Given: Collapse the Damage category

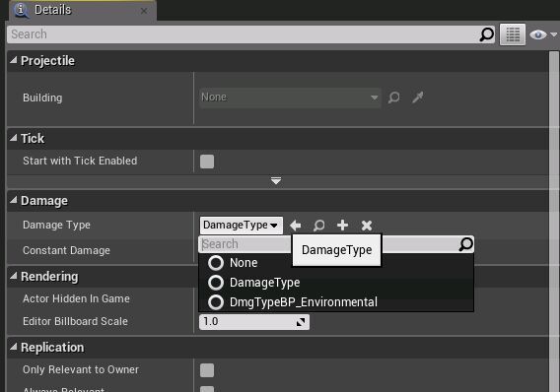Looking at the screenshot, I should click(14, 201).
